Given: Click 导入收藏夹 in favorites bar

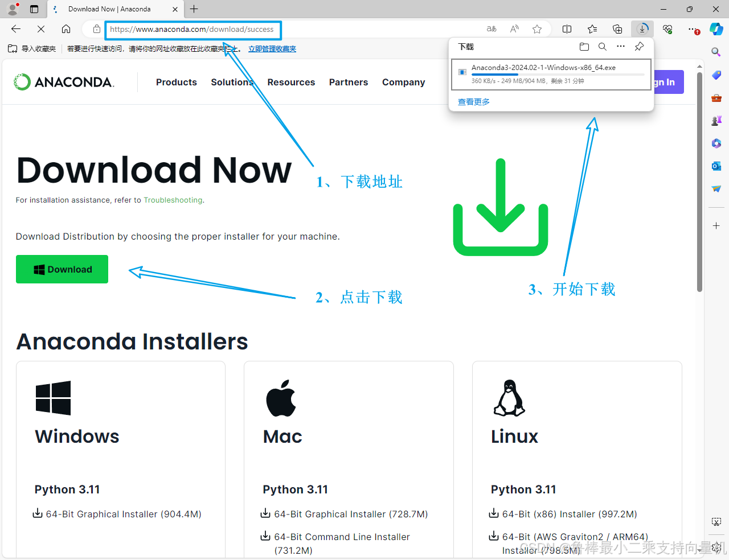Looking at the screenshot, I should tap(32, 49).
